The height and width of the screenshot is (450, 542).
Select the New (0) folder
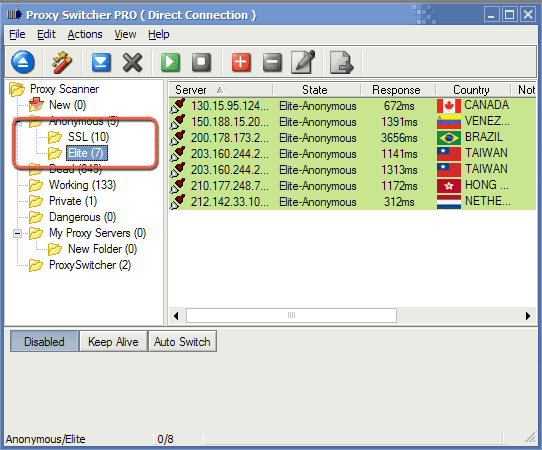(67, 105)
